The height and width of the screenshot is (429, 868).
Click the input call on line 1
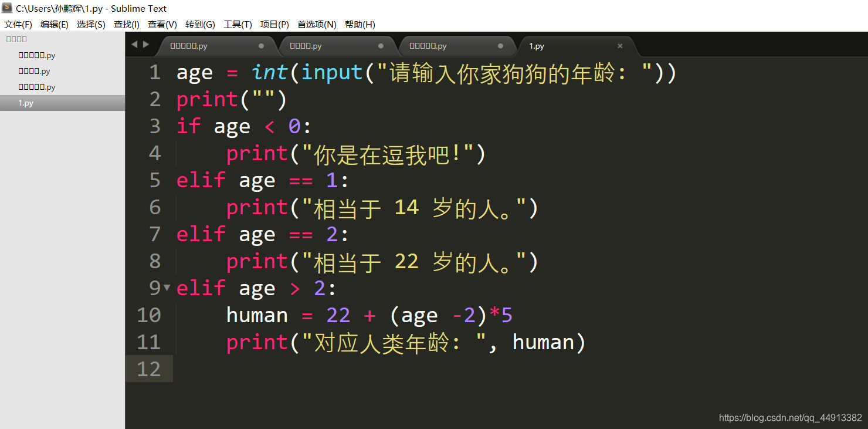[x=333, y=73]
